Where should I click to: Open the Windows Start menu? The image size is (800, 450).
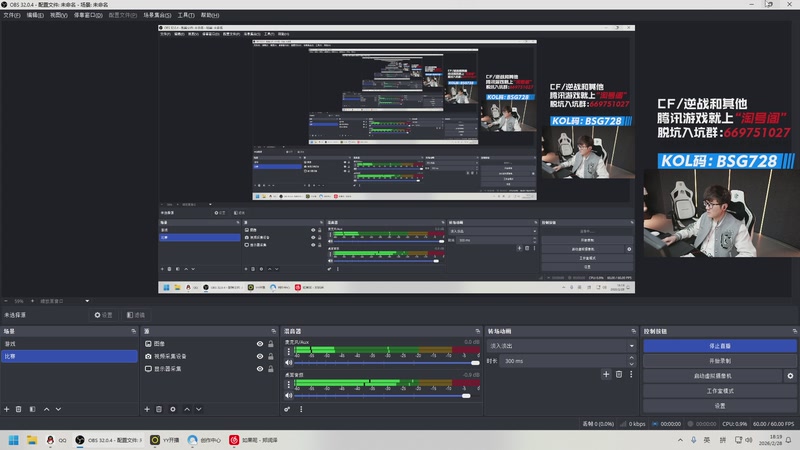pyautogui.click(x=14, y=440)
